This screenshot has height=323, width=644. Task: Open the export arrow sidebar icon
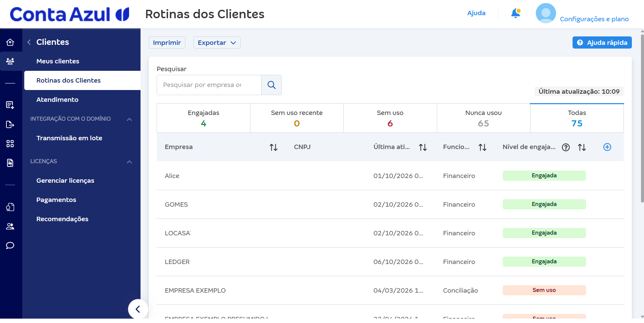[10, 124]
